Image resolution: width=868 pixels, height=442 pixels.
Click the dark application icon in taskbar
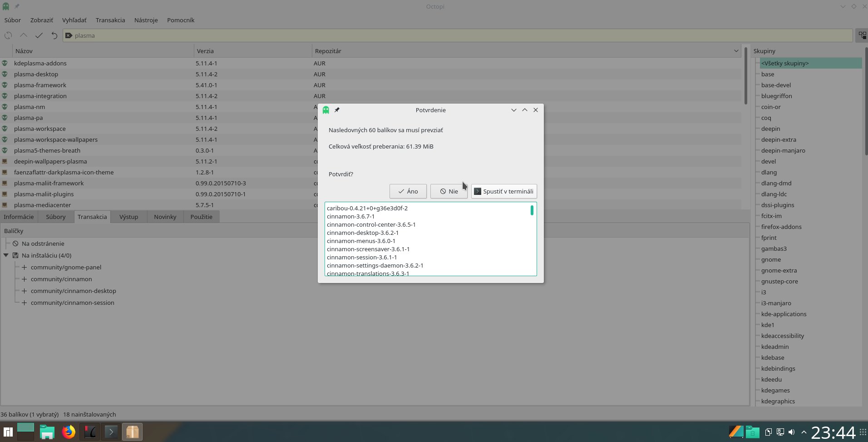pos(90,432)
